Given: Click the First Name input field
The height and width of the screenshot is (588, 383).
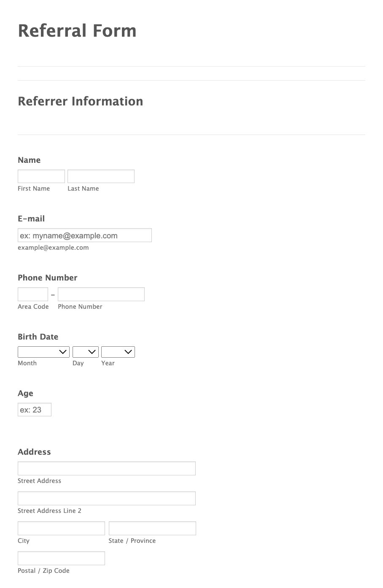Looking at the screenshot, I should pos(41,176).
